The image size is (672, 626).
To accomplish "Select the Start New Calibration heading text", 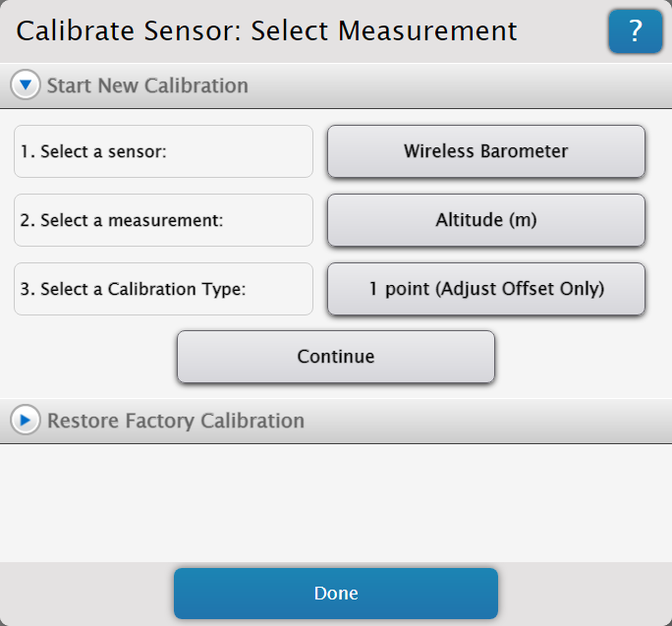I will (x=147, y=85).
